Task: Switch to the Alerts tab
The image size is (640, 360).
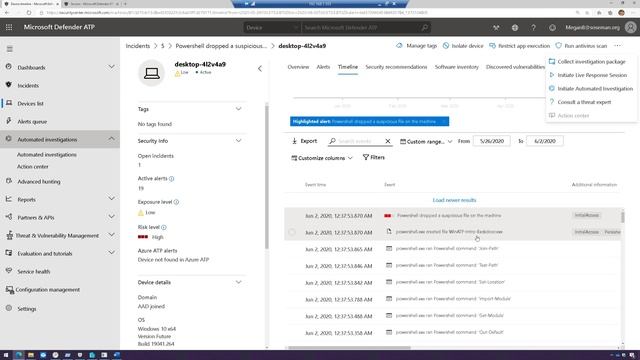Action: coord(323,67)
